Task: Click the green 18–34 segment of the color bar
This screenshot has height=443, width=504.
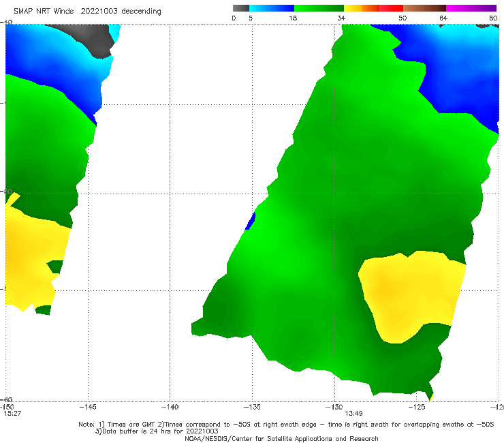Action: [319, 8]
